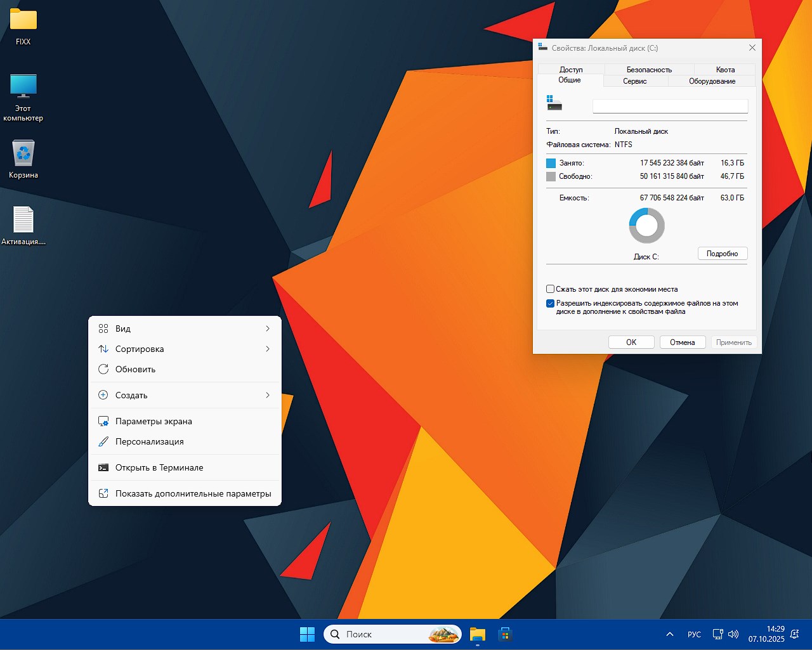The width and height of the screenshot is (812, 650).
Task: Expand the 'Вид' submenu in the context menu
Action: pos(185,328)
